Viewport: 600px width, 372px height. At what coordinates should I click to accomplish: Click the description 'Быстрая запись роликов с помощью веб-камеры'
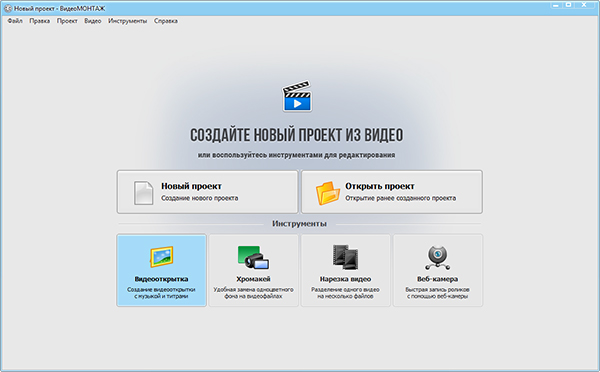[x=437, y=293]
